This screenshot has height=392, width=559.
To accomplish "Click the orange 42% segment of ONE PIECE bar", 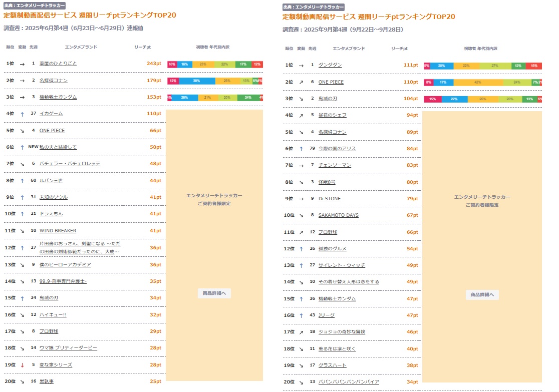I will pyautogui.click(x=478, y=82).
